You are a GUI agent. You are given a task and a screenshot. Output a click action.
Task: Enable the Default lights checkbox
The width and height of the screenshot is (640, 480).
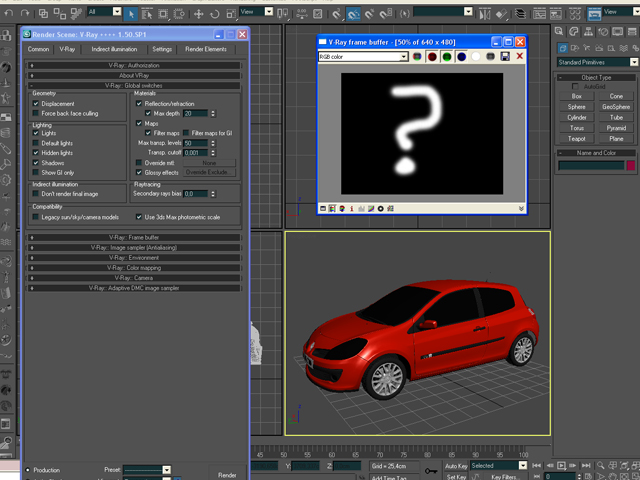tap(36, 143)
